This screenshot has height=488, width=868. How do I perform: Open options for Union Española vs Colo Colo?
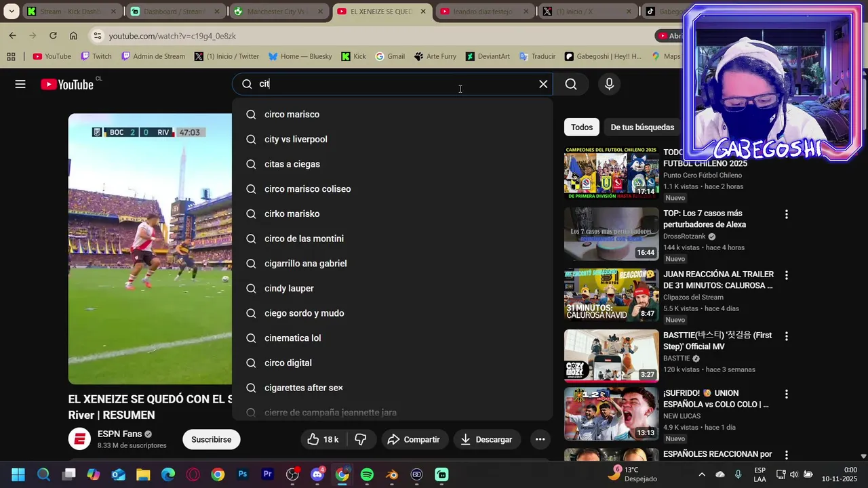787,394
